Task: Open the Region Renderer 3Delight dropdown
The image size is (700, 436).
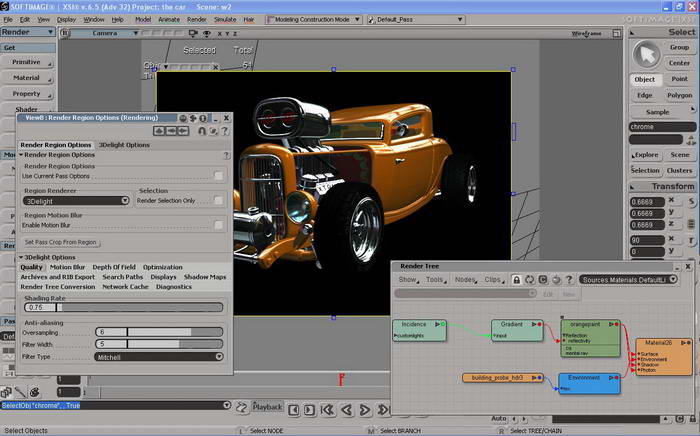Action: (x=77, y=200)
